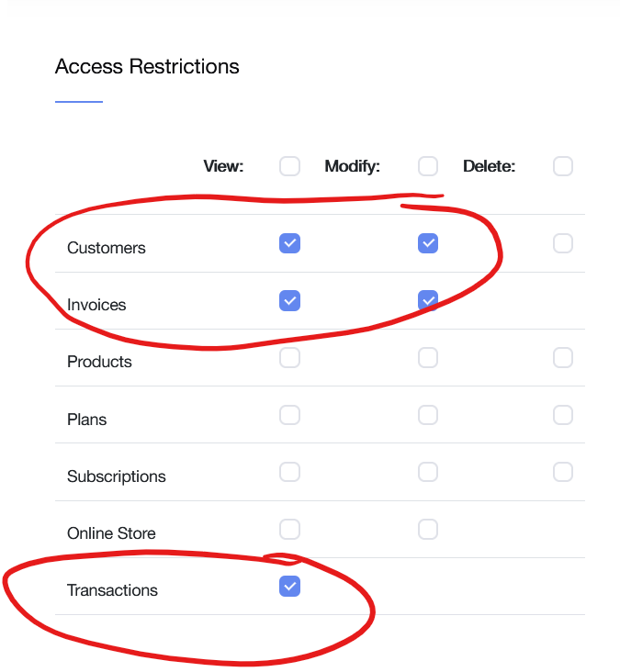Screen dimensions: 620x672
Task: Enable Modify permission for Subscriptions
Action: click(428, 472)
